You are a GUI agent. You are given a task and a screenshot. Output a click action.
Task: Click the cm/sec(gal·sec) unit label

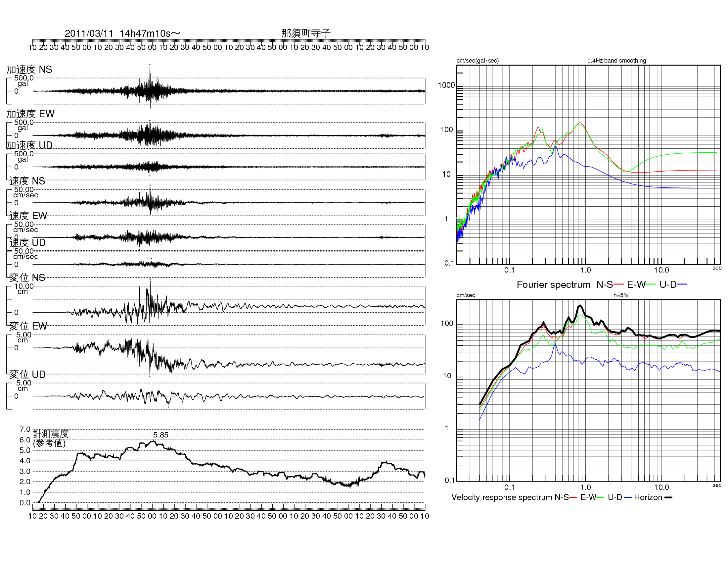[478, 61]
